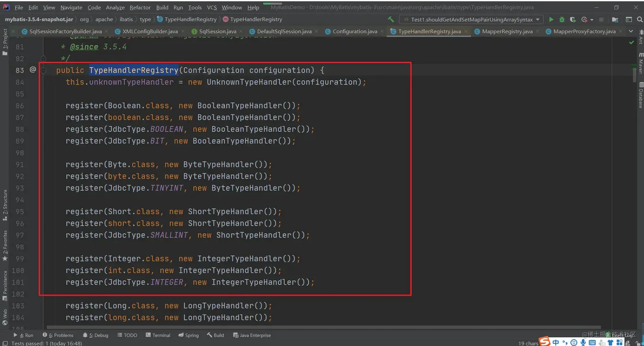The height and width of the screenshot is (346, 644).
Task: Close the TypeHandlerRegistry.java tab
Action: pos(466,31)
